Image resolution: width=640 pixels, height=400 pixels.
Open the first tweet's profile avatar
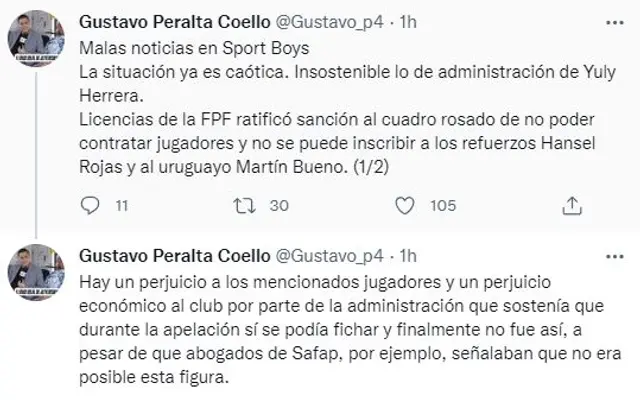pyautogui.click(x=37, y=39)
